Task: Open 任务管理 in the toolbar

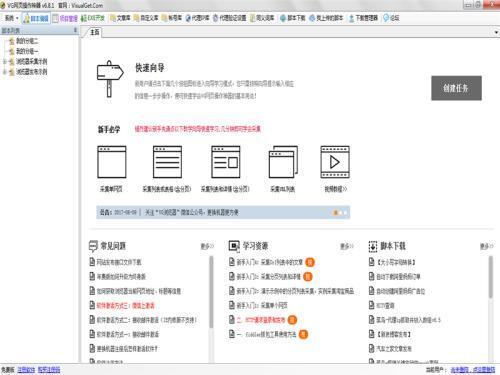Action: coord(65,18)
